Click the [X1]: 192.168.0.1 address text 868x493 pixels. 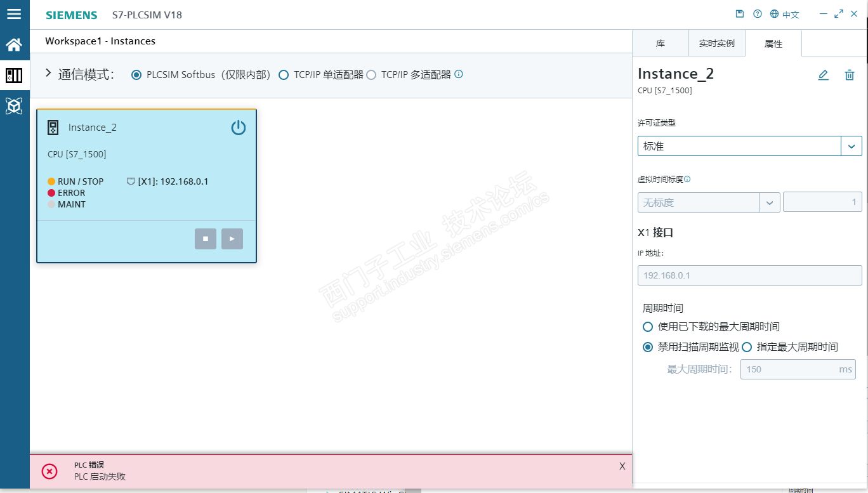pyautogui.click(x=173, y=181)
